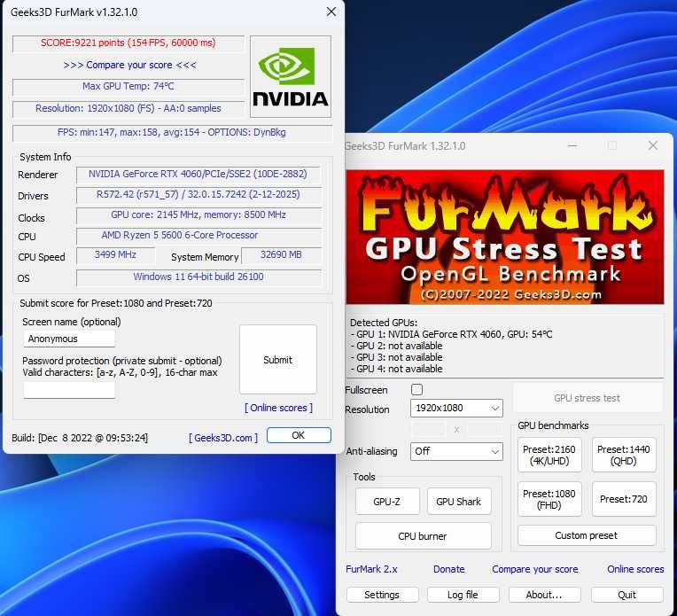677x616 pixels.
Task: Click the System Memory 32690 MB value
Action: (281, 255)
